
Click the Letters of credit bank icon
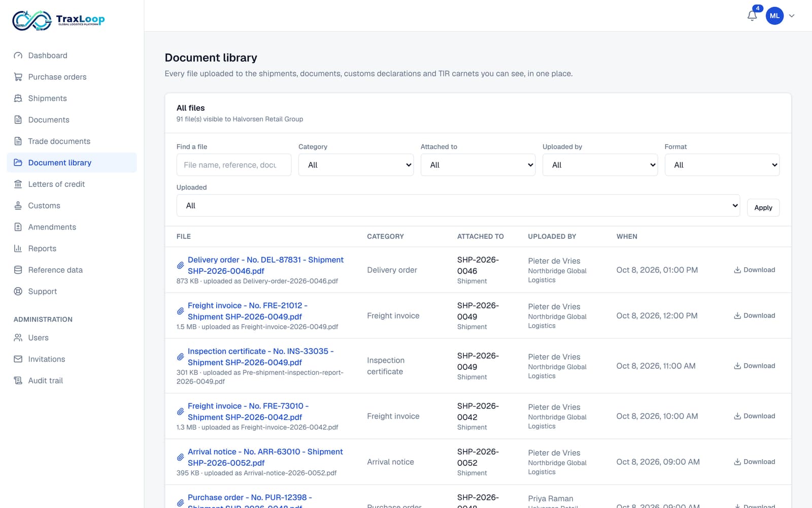tap(18, 184)
